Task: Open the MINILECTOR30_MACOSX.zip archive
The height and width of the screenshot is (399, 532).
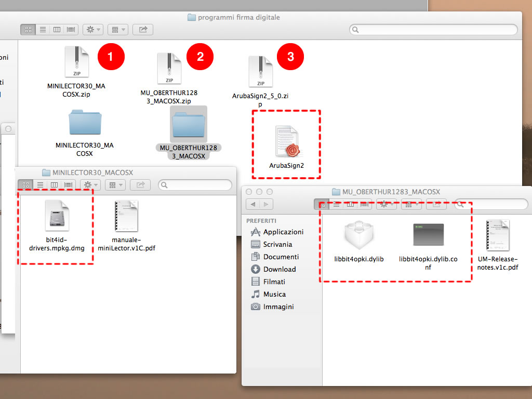Action: pos(76,62)
